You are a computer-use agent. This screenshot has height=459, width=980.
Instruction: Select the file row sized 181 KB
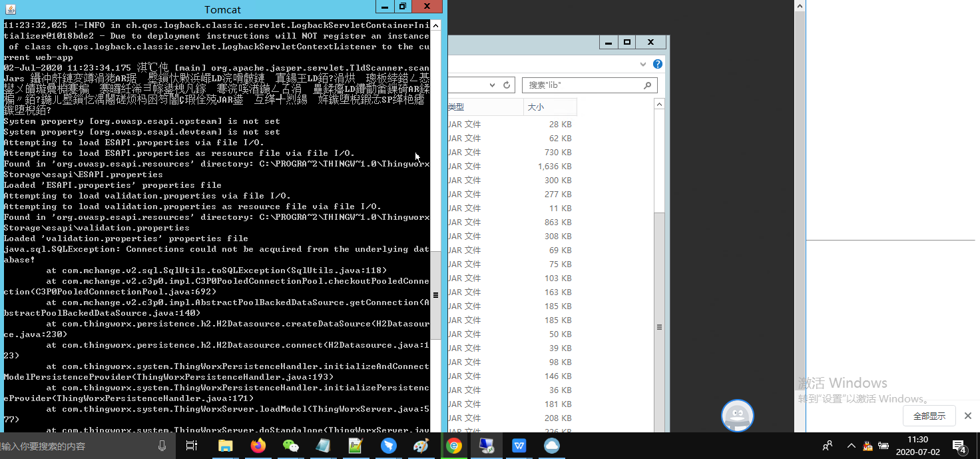coord(512,404)
